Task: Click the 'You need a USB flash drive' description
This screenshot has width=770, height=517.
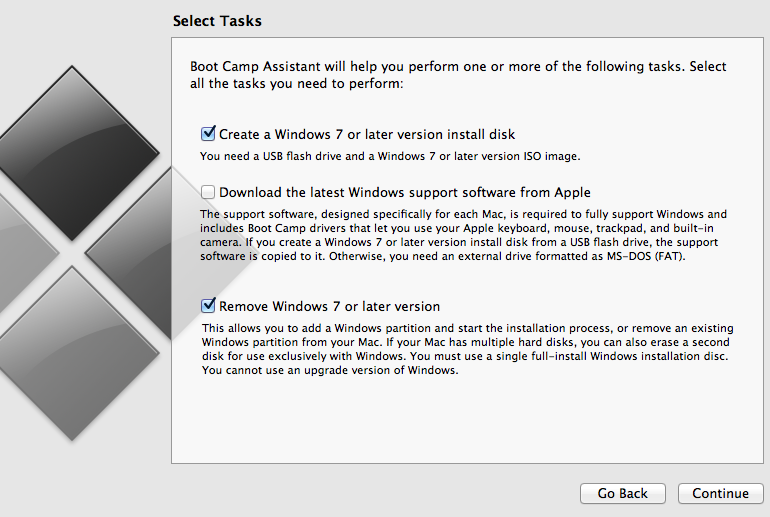Action: tap(390, 156)
